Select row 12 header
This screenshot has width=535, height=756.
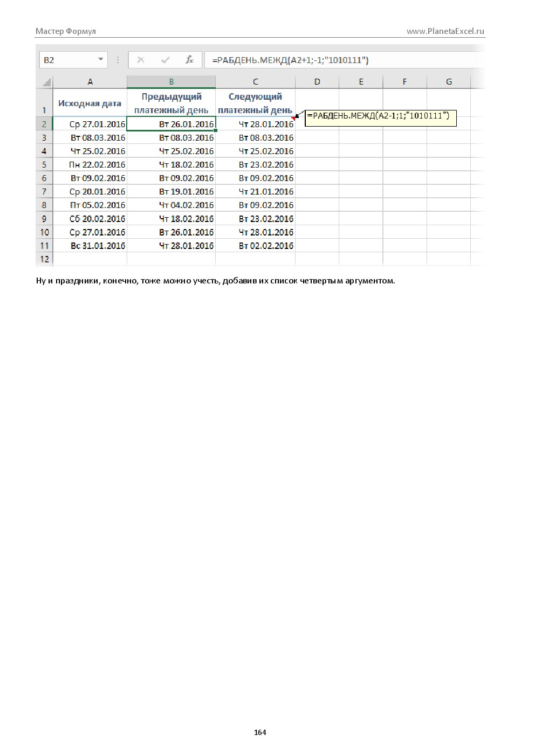pos(44,259)
